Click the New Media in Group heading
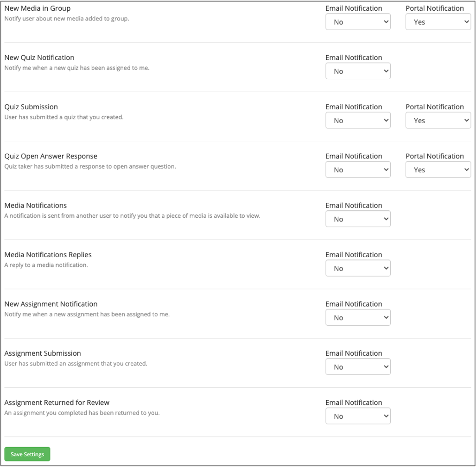The width and height of the screenshot is (476, 467). (x=38, y=8)
